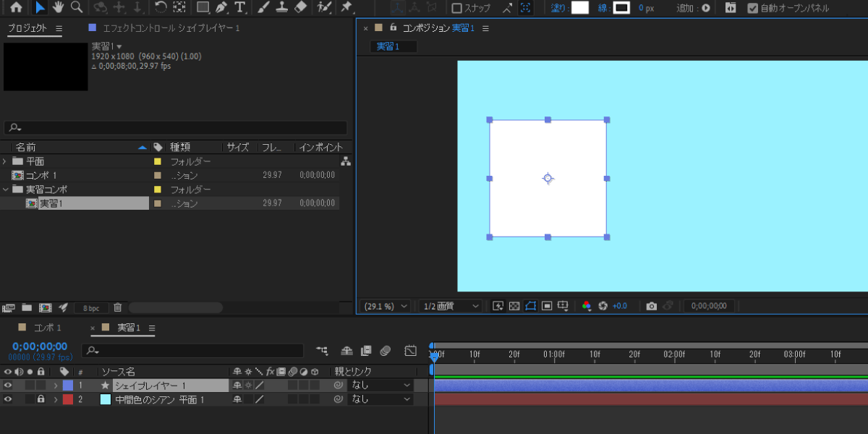Create a new composition from Project panel
Viewport: 868px width, 434px height.
tap(45, 307)
